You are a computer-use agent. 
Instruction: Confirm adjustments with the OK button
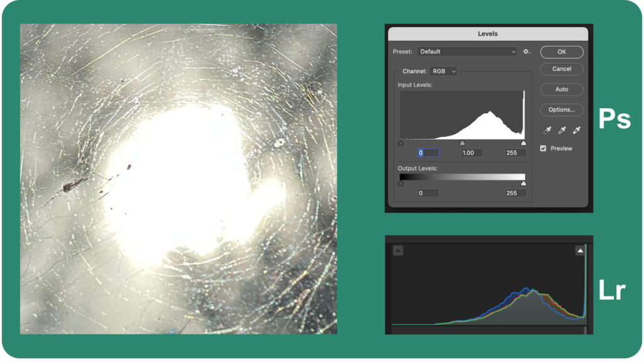pyautogui.click(x=562, y=52)
